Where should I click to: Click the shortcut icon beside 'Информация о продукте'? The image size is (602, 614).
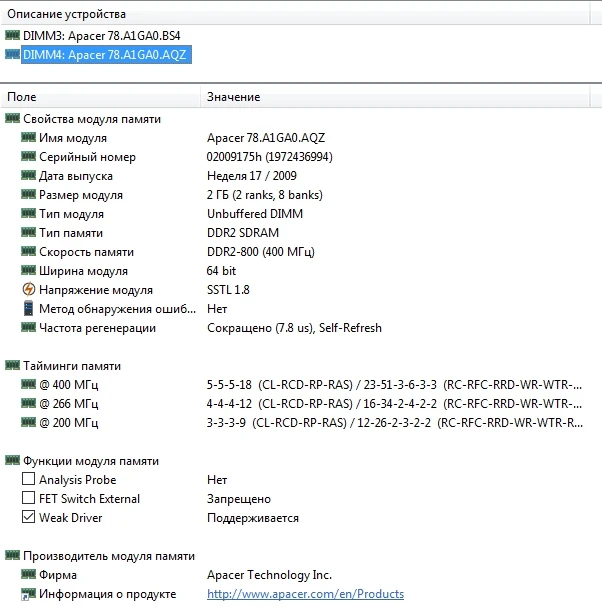pyautogui.click(x=28, y=594)
